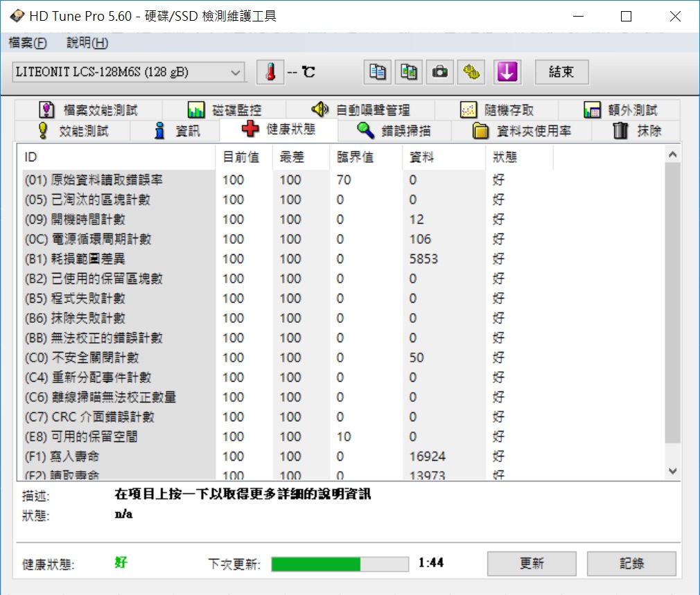Click the scrollbar down arrow
The image size is (700, 595).
pos(673,470)
